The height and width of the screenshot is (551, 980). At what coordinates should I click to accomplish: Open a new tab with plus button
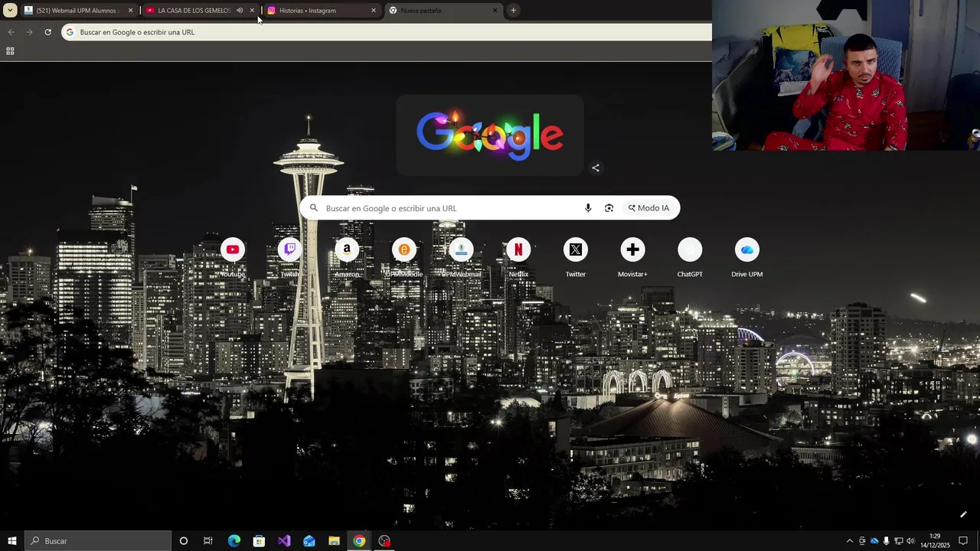click(x=513, y=11)
